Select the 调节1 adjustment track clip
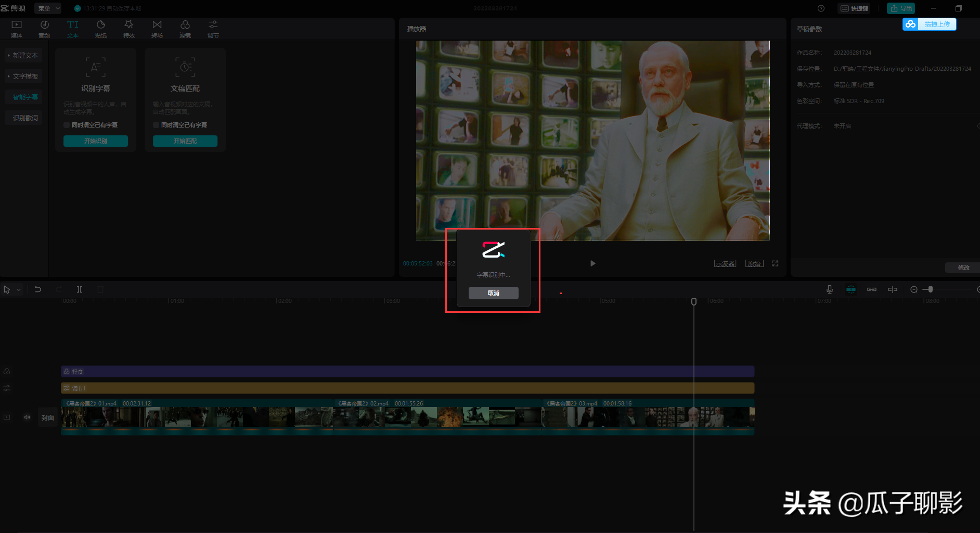The width and height of the screenshot is (980, 533). click(x=407, y=388)
